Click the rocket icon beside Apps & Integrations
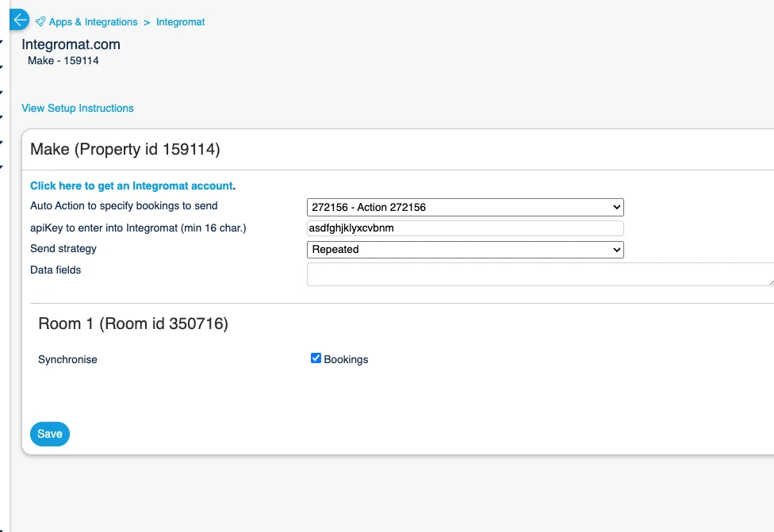 tap(40, 21)
